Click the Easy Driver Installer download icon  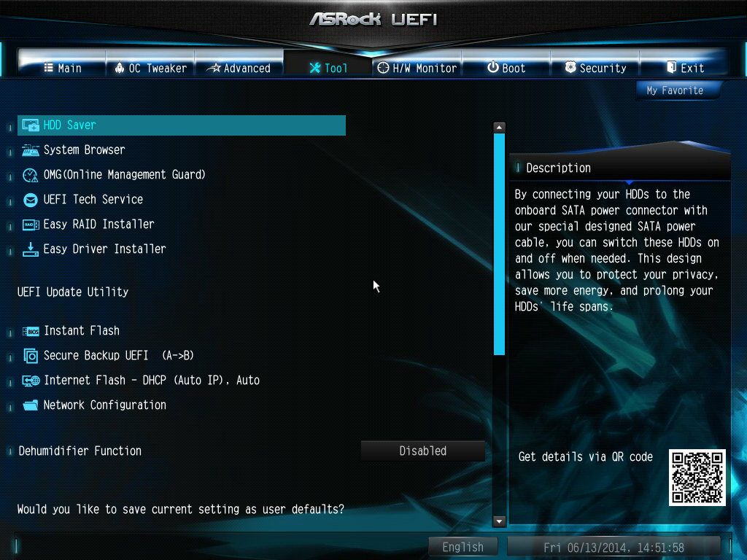30,249
